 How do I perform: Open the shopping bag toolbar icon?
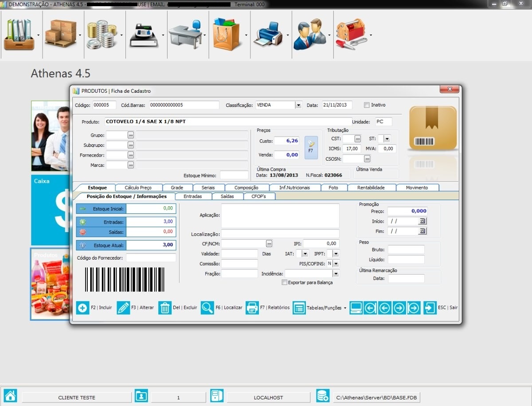point(226,35)
